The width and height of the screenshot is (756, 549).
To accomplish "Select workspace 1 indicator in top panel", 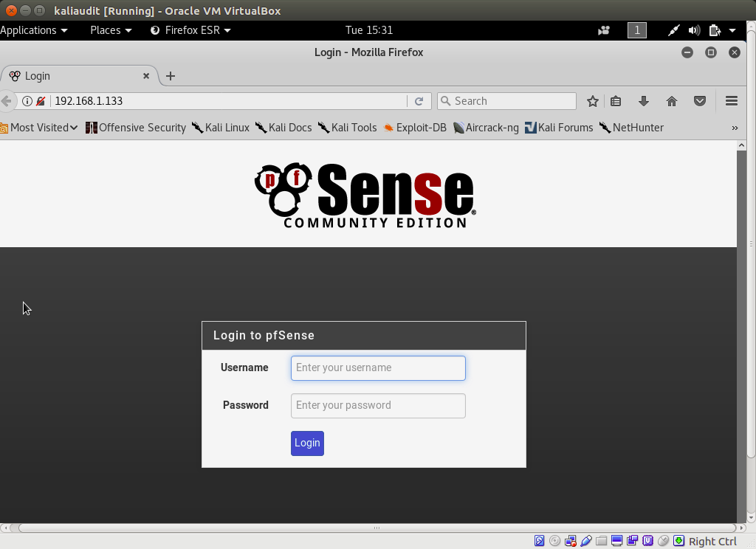I will (x=637, y=30).
